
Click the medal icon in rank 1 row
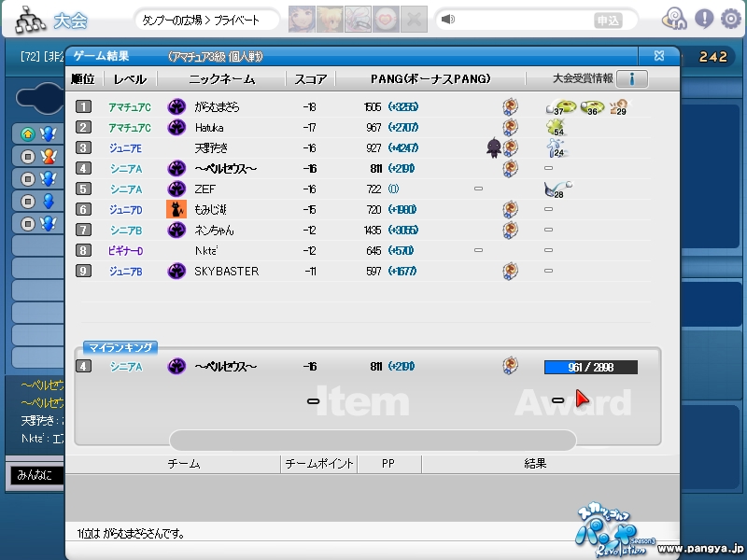[x=510, y=106]
